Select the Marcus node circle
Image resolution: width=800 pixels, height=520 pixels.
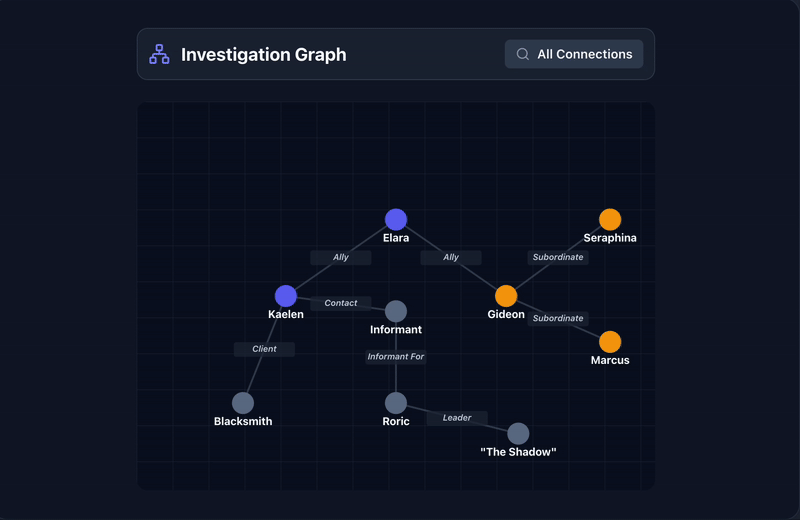point(610,342)
